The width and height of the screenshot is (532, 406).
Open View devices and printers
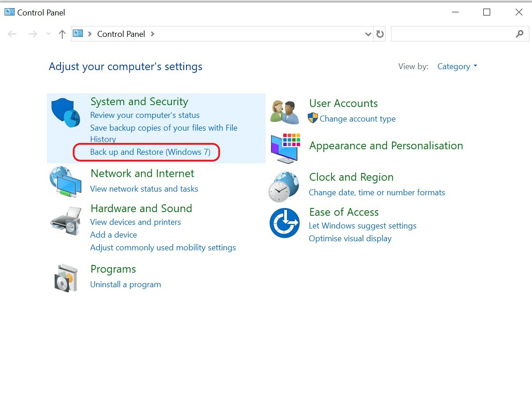coord(136,222)
